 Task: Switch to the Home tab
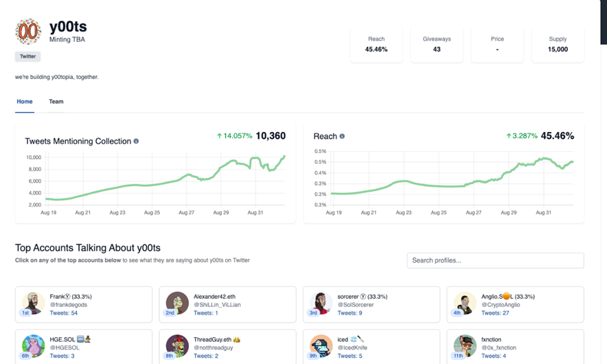tap(25, 102)
